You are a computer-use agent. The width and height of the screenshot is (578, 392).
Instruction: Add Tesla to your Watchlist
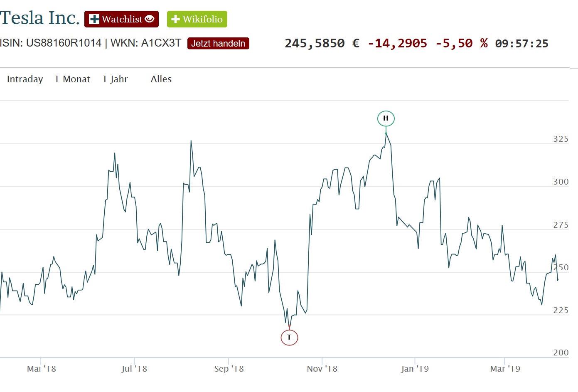point(121,18)
